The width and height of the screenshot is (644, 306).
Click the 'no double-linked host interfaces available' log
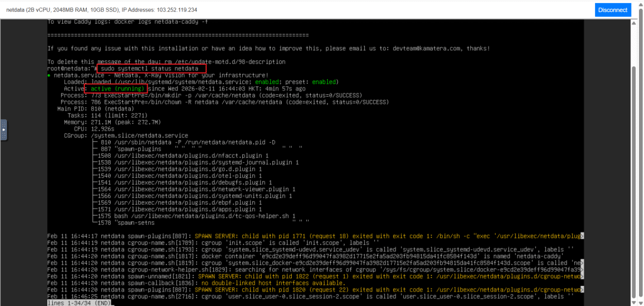(196, 283)
